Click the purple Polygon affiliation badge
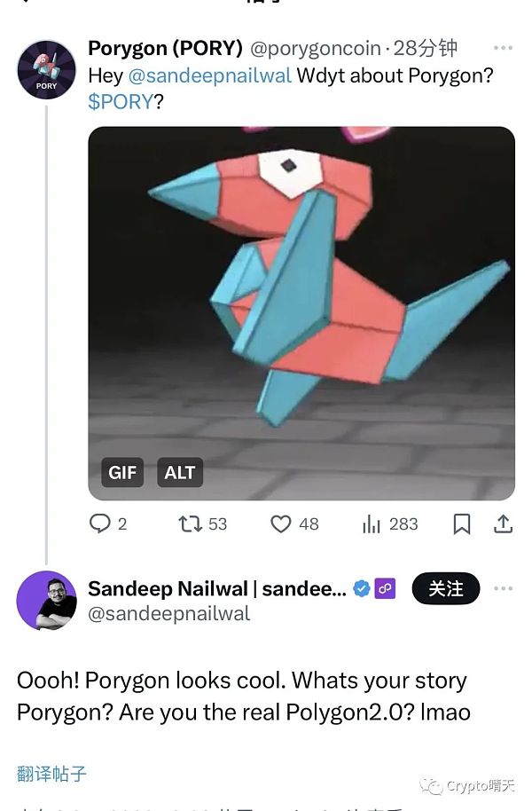Screen dimensions: 532x811 tap(385, 588)
